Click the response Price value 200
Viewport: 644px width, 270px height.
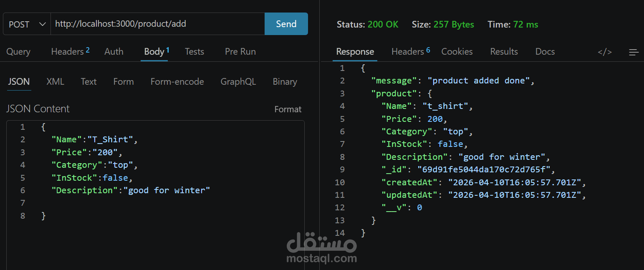(435, 119)
